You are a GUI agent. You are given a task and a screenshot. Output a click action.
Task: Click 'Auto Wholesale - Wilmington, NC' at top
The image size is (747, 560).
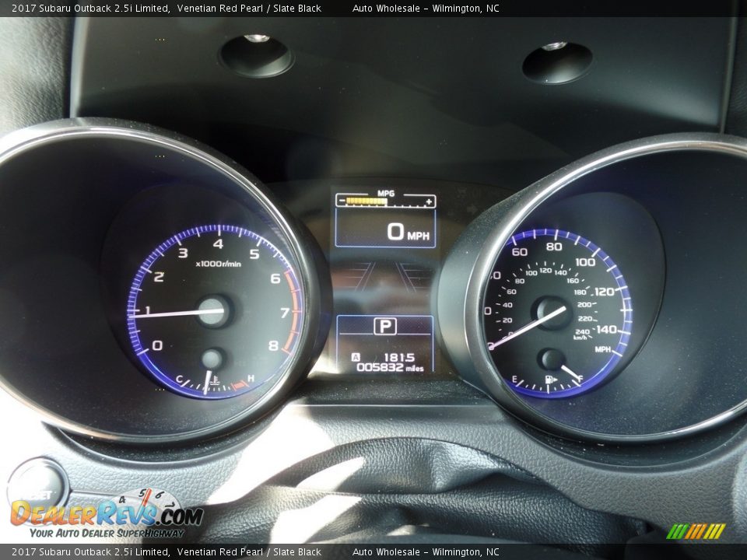pyautogui.click(x=426, y=9)
